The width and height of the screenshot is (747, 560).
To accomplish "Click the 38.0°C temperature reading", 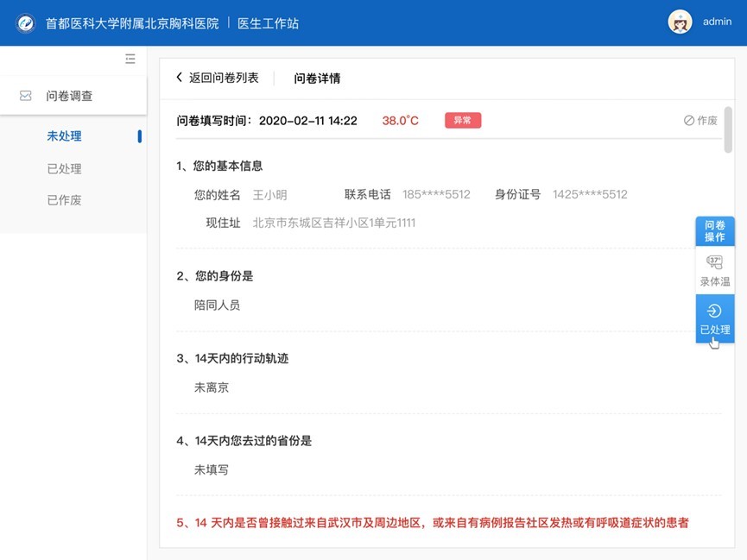I will point(401,121).
